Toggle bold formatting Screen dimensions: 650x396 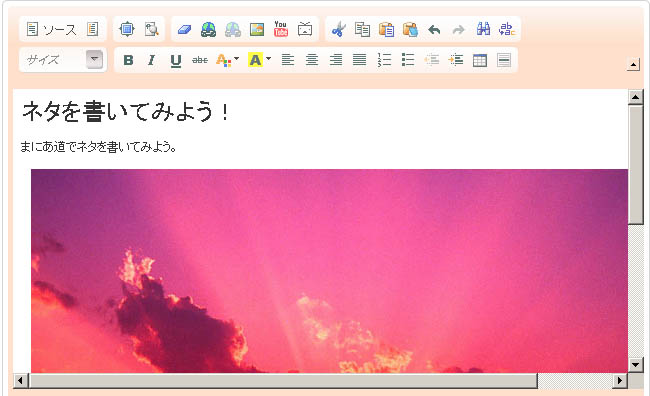[x=129, y=60]
